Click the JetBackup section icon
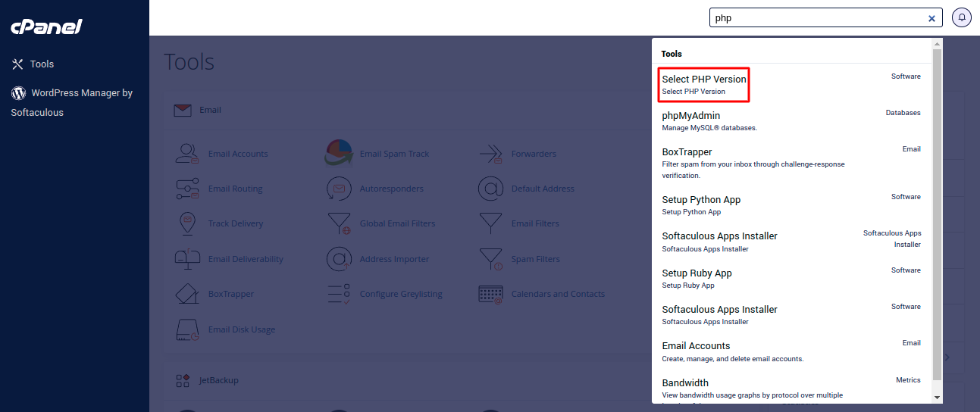 [182, 380]
